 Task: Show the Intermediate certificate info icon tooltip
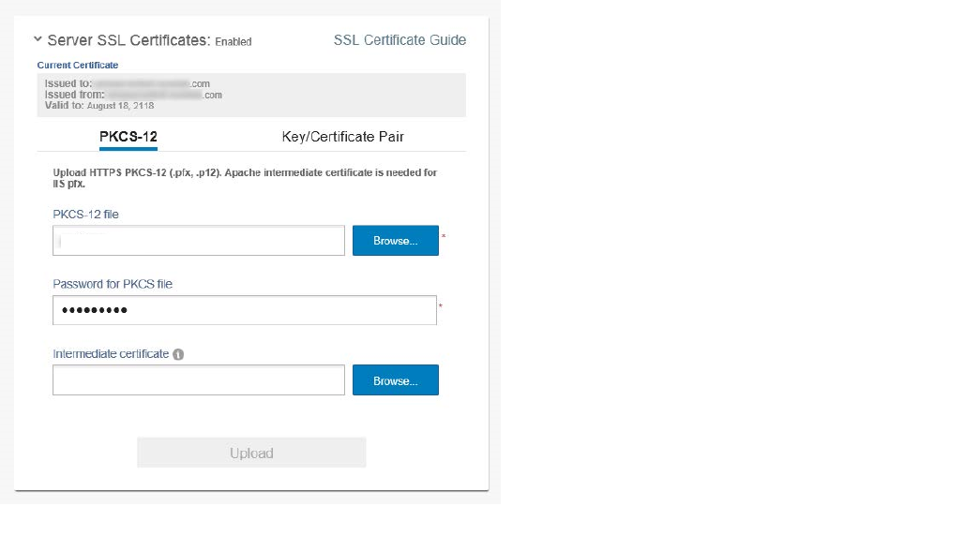coord(178,354)
